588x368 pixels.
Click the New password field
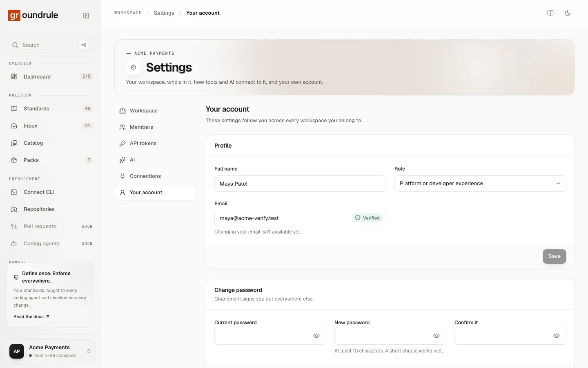pos(390,336)
